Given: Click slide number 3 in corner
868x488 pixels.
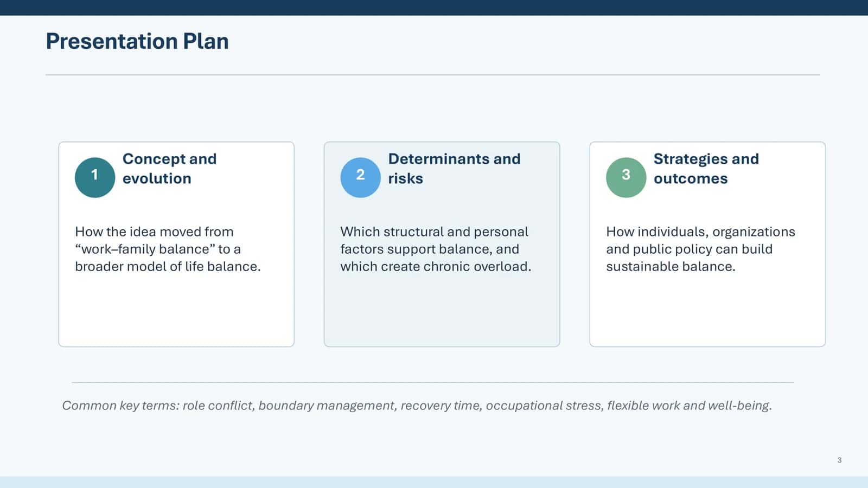Looking at the screenshot, I should click(839, 460).
